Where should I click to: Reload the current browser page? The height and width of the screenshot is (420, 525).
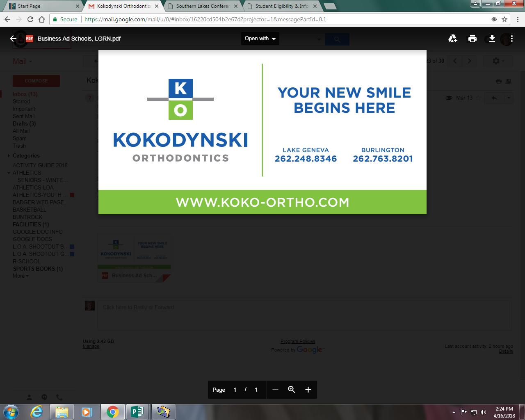pos(30,19)
